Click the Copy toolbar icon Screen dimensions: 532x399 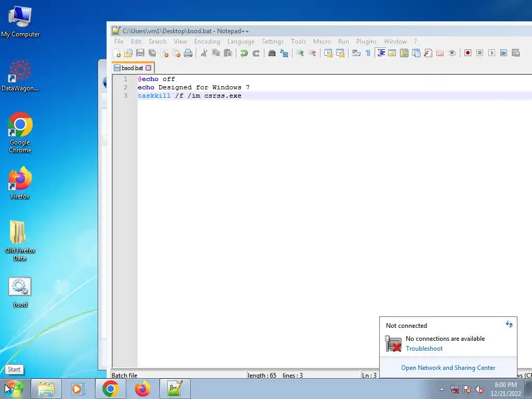[x=216, y=53]
